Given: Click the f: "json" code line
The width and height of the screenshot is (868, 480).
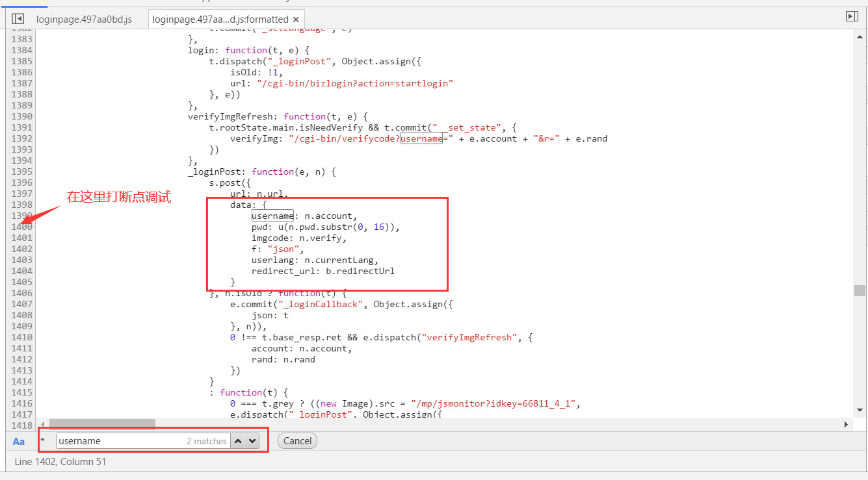Looking at the screenshot, I should coord(278,249).
